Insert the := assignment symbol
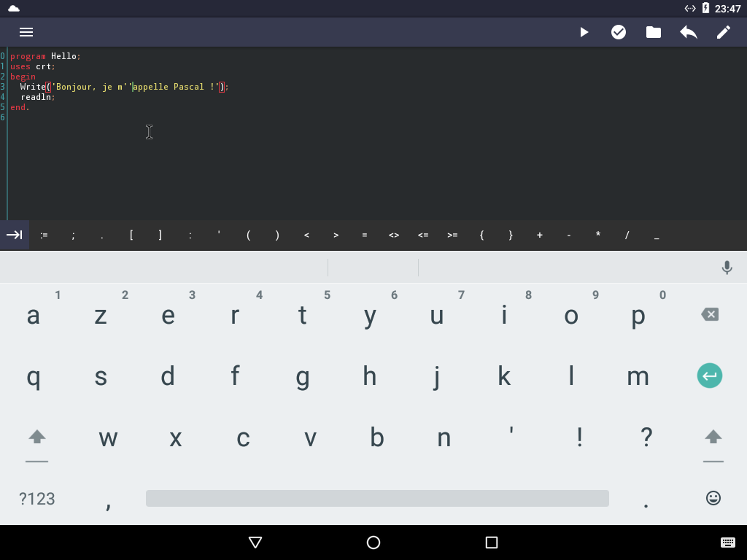 click(x=44, y=235)
